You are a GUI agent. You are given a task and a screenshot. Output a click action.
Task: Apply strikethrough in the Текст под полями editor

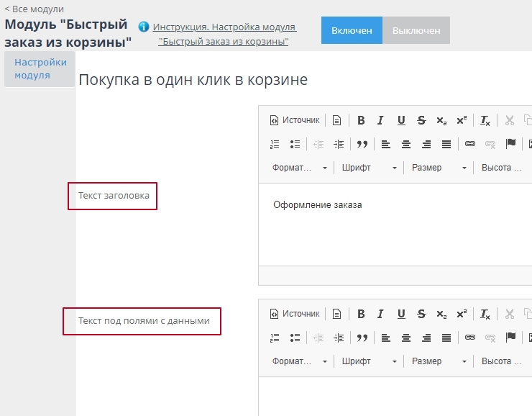421,314
